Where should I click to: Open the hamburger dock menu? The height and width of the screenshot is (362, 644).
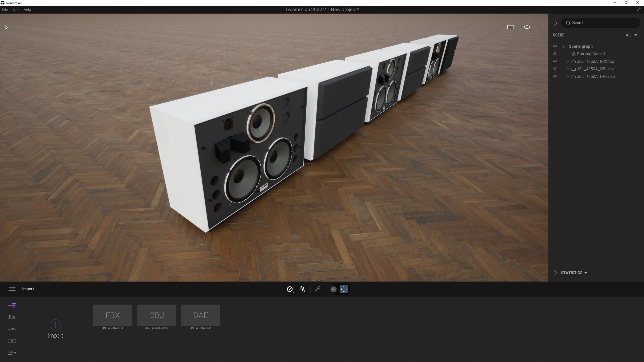coord(12,289)
